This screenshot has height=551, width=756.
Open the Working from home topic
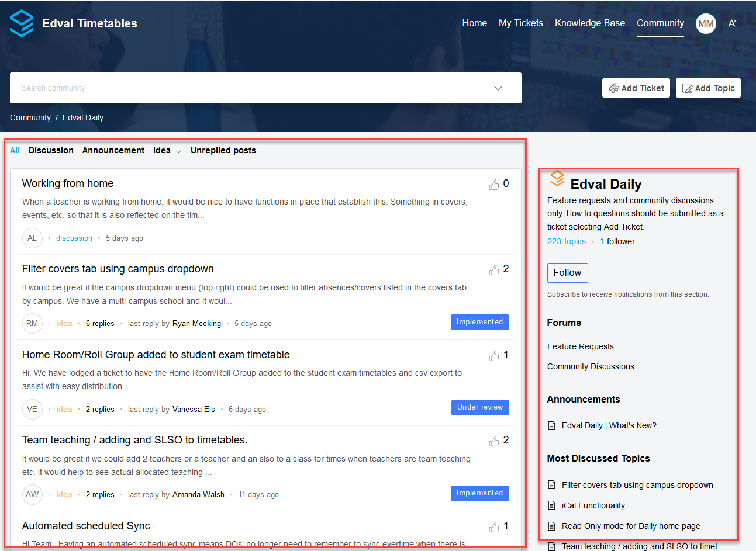68,183
